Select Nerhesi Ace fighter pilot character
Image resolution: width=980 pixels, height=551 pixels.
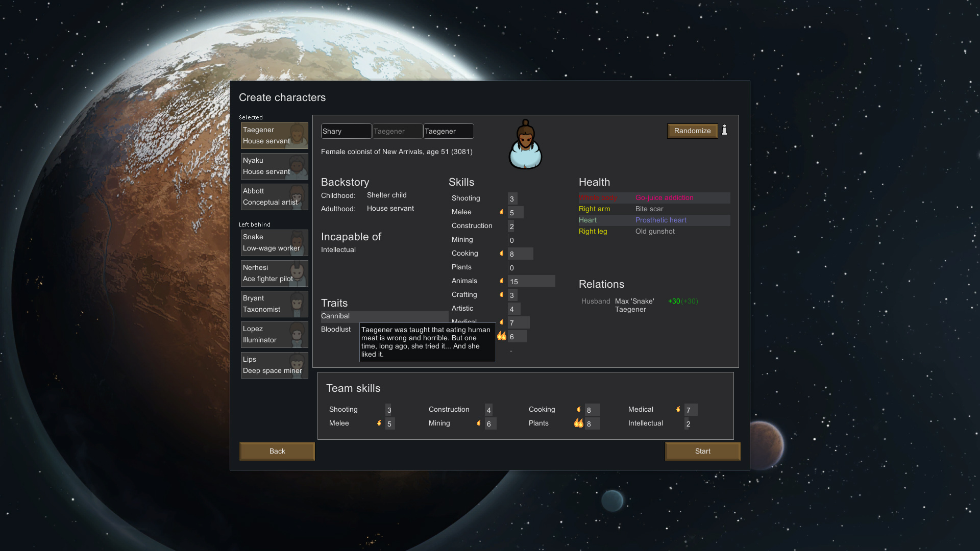click(x=273, y=272)
